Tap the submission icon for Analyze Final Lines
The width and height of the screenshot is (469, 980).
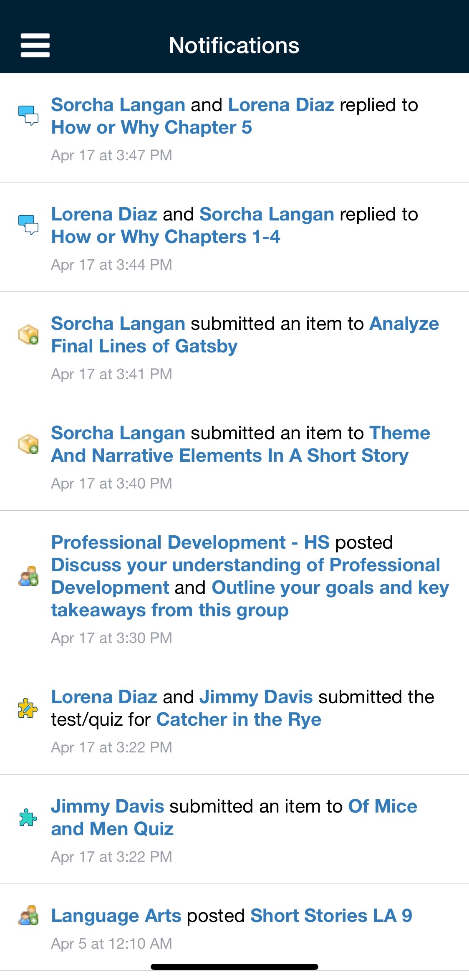tap(28, 334)
